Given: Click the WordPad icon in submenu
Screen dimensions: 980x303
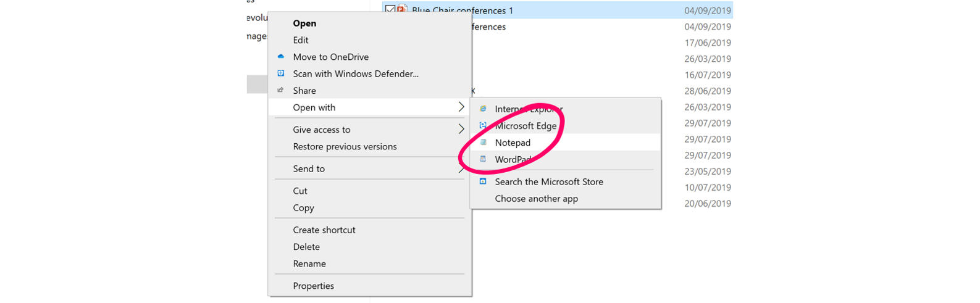Looking at the screenshot, I should (x=483, y=159).
